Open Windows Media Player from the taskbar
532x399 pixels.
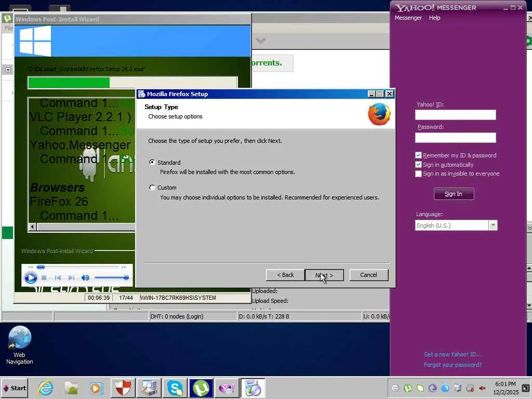pyautogui.click(x=96, y=388)
